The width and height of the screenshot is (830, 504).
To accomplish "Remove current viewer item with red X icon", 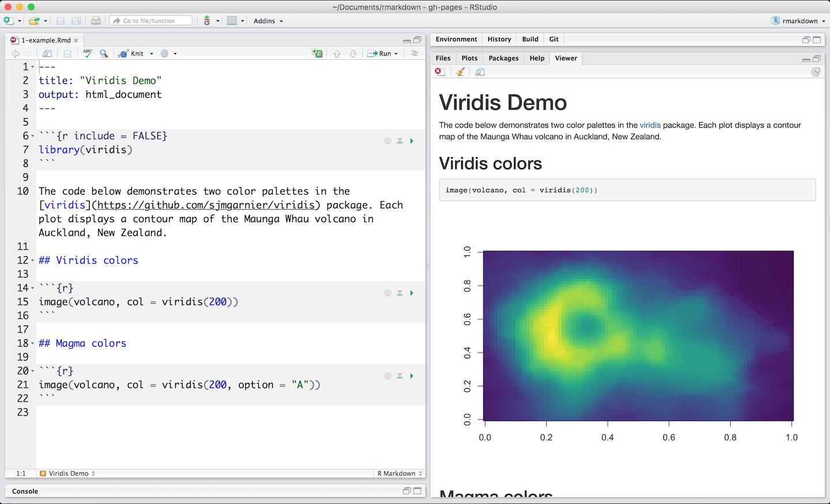I will click(440, 72).
